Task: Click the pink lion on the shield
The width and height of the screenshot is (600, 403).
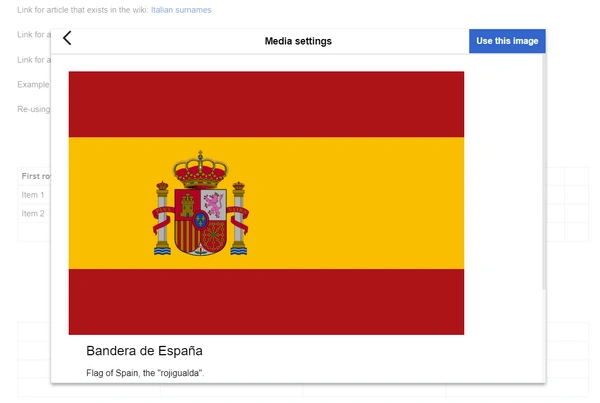Action: [x=214, y=204]
